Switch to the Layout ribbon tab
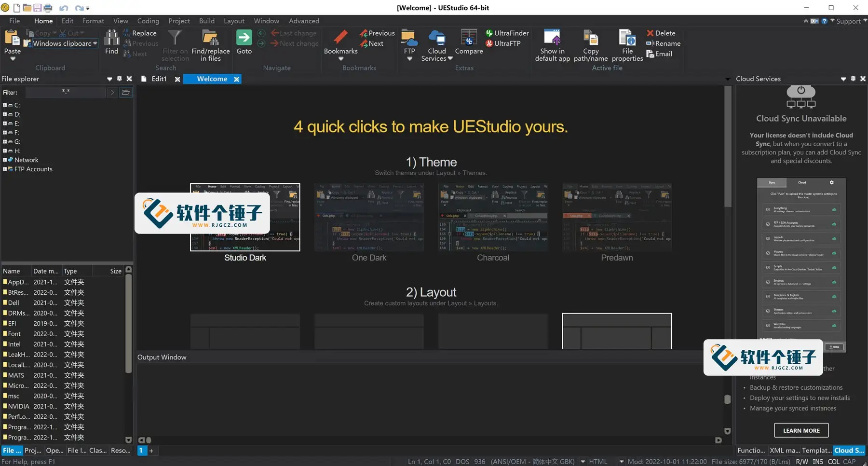 pyautogui.click(x=234, y=21)
